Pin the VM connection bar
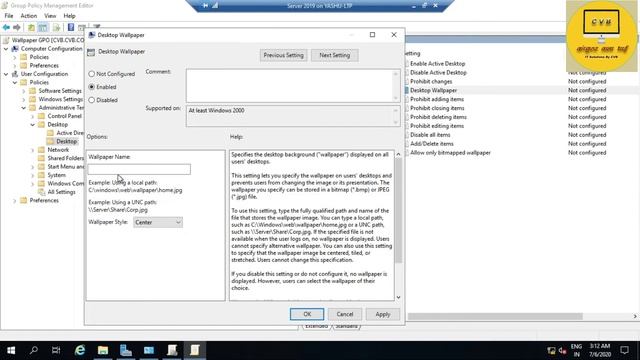This screenshot has width=640, height=360. (205, 6)
